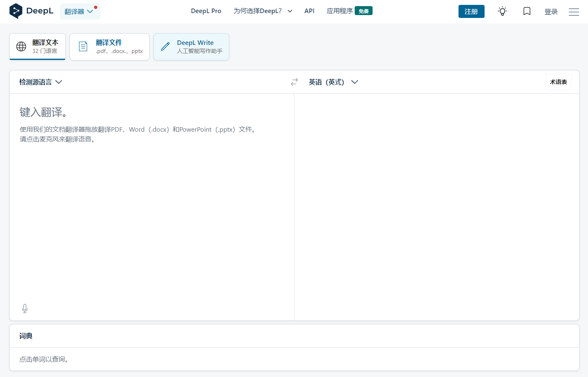The image size is (588, 377).
Task: Click the pencil icon on DeepL Write
Action: tap(165, 46)
